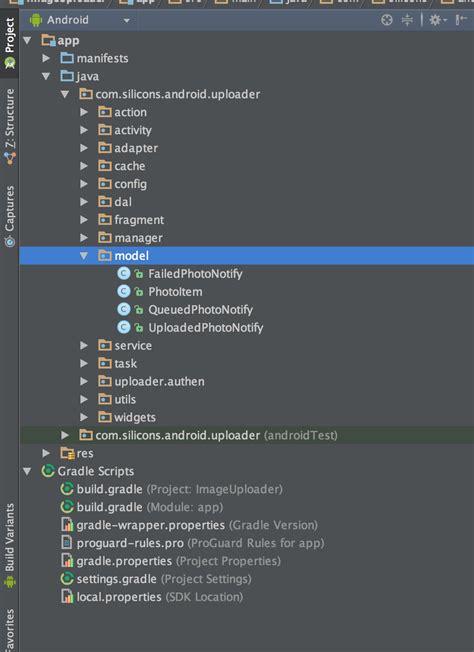Select proguard-rules.pro file
Viewport: 474px width, 652px height.
point(200,543)
